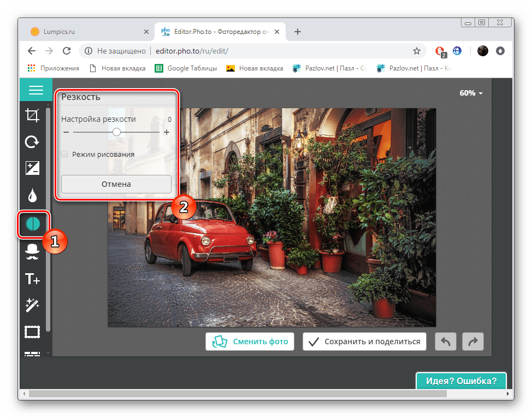This screenshot has width=532, height=418.
Task: Click the red car photo canvas
Action: 272,217
